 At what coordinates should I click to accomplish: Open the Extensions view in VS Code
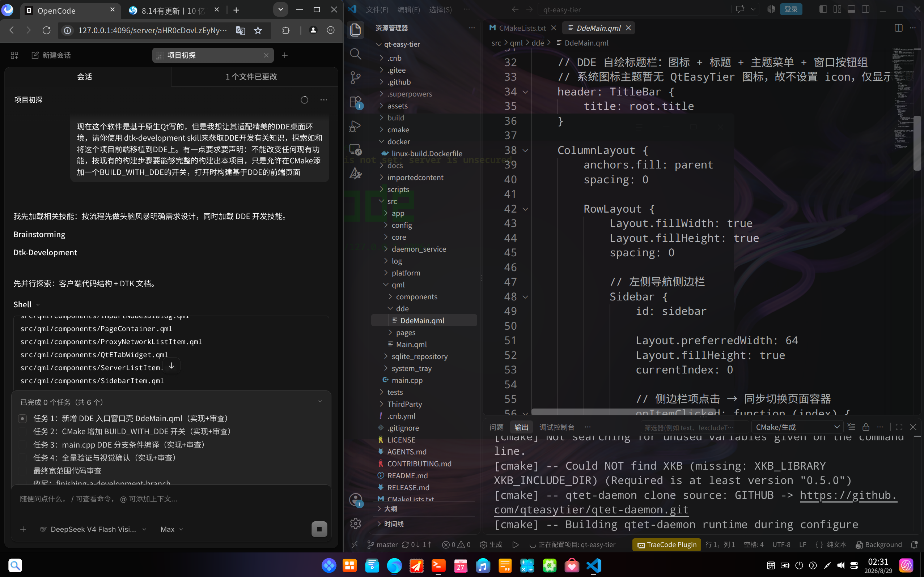(356, 102)
